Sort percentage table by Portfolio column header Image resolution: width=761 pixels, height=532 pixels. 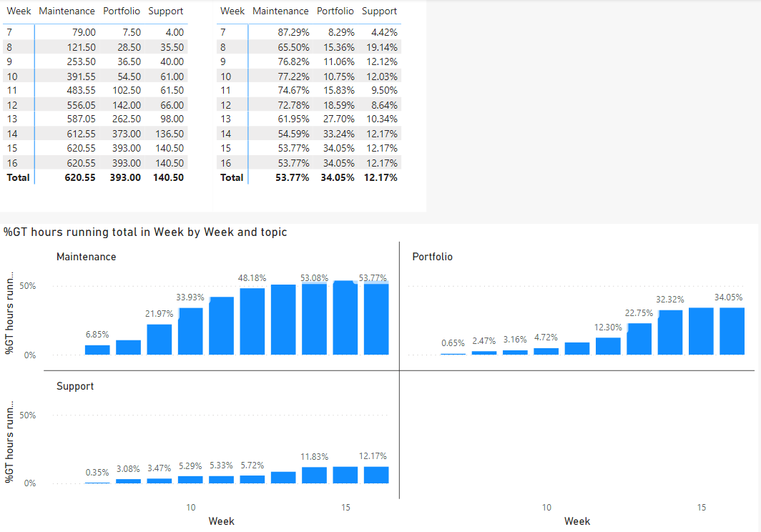pyautogui.click(x=335, y=11)
